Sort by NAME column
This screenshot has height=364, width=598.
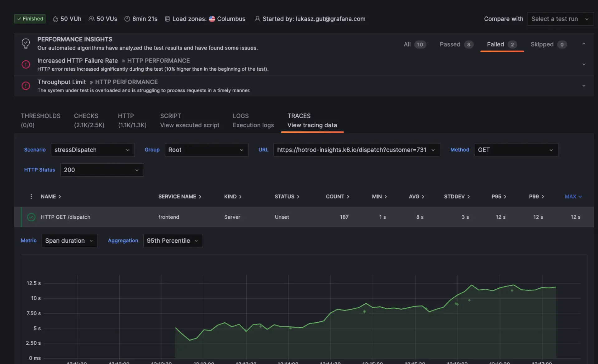[51, 197]
